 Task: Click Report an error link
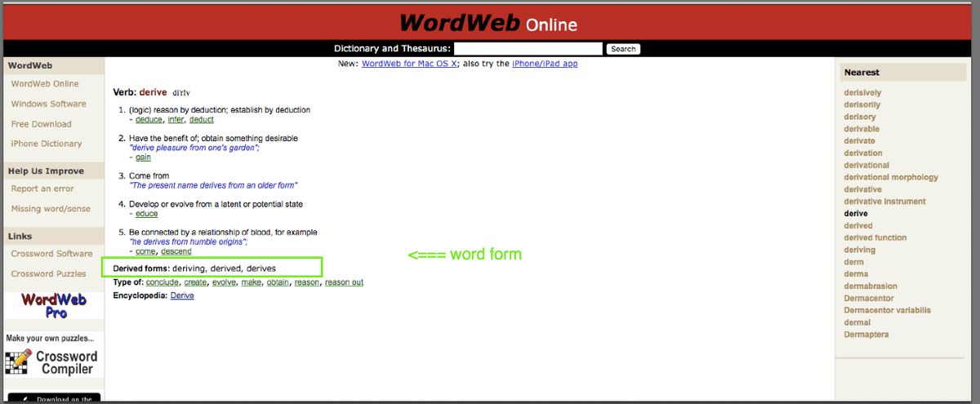[x=42, y=189]
